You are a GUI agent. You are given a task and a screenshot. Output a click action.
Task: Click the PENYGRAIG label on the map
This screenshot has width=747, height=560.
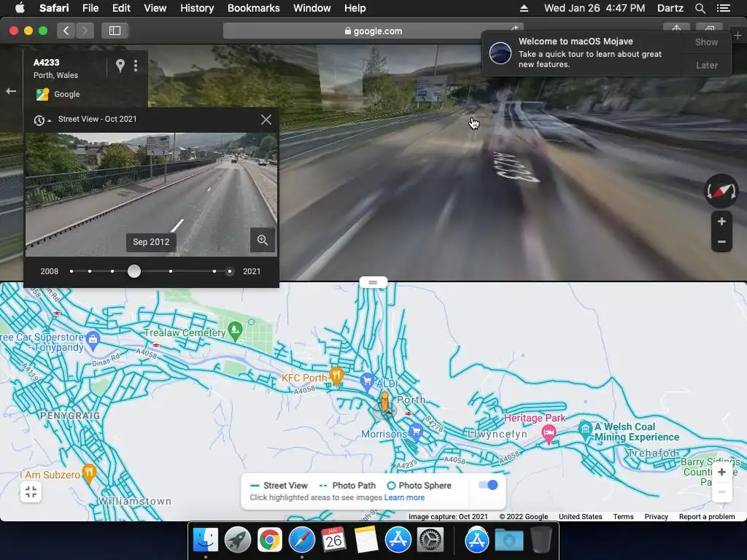pyautogui.click(x=70, y=416)
